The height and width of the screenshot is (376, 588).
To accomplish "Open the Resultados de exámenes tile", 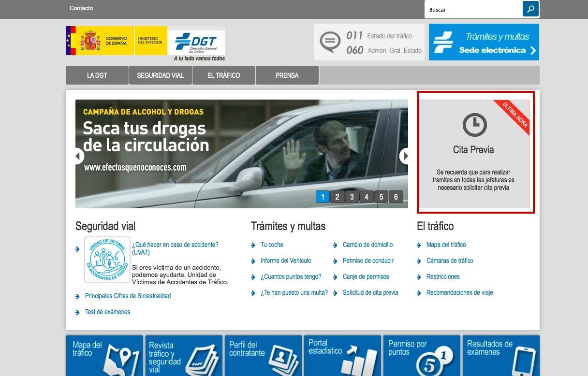I will tap(501, 355).
